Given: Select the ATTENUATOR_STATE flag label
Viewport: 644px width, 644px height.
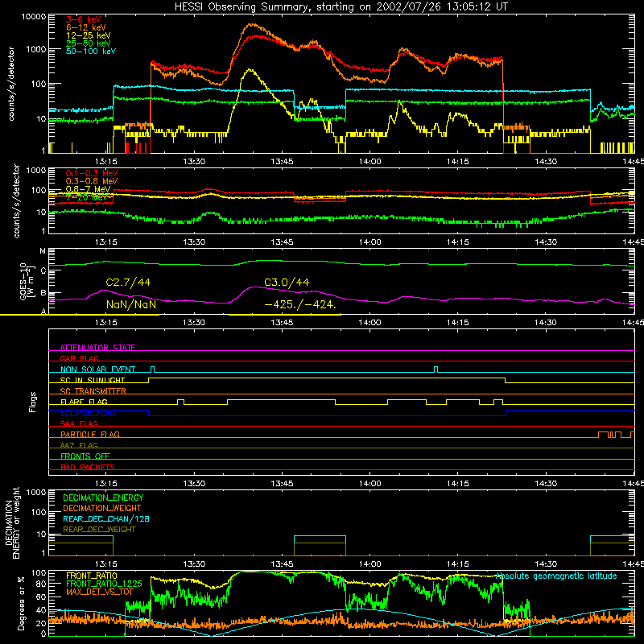Looking at the screenshot, I should pyautogui.click(x=97, y=348).
